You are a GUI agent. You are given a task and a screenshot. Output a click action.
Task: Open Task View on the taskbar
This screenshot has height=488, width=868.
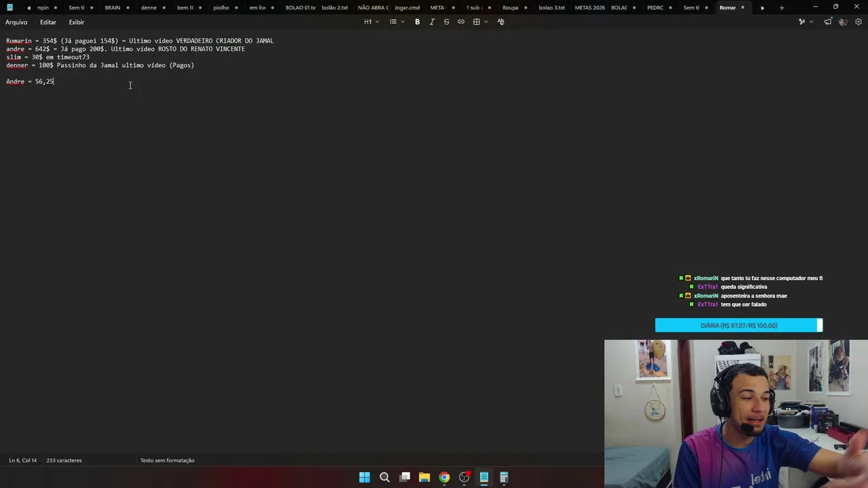(405, 477)
